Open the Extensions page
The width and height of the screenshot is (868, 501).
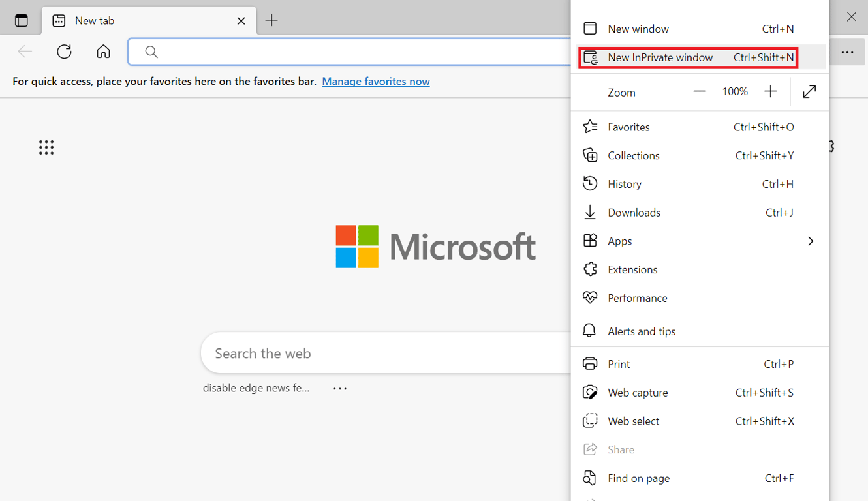pyautogui.click(x=632, y=269)
